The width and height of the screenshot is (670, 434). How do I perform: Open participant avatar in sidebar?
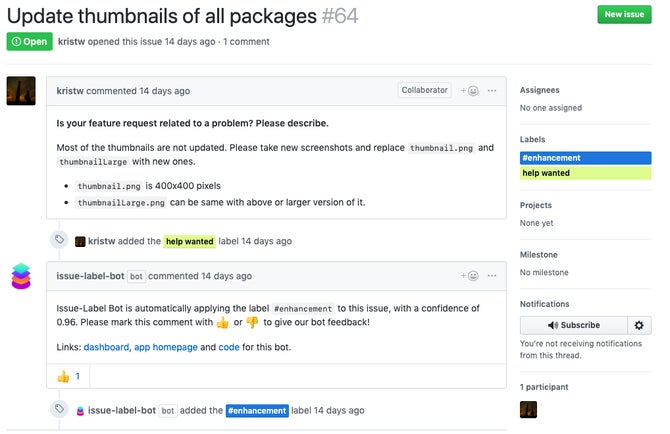click(529, 410)
